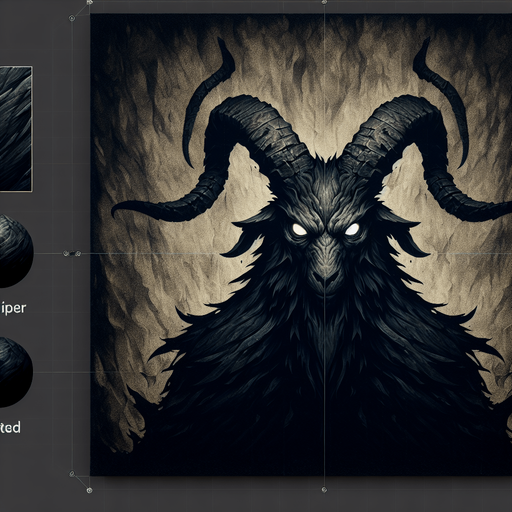Click the left-middle handle on the horizontal guide
This screenshot has width=512, height=512.
point(72,254)
